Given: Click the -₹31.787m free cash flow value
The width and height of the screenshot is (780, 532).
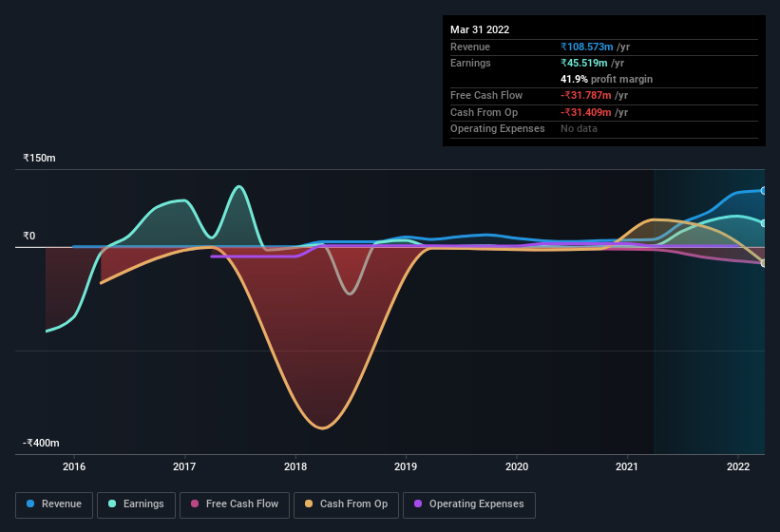Looking at the screenshot, I should (586, 95).
